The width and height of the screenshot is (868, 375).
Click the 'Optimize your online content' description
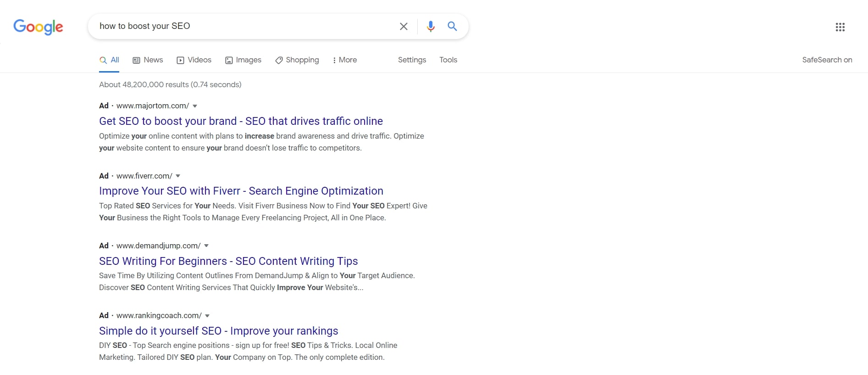point(261,142)
